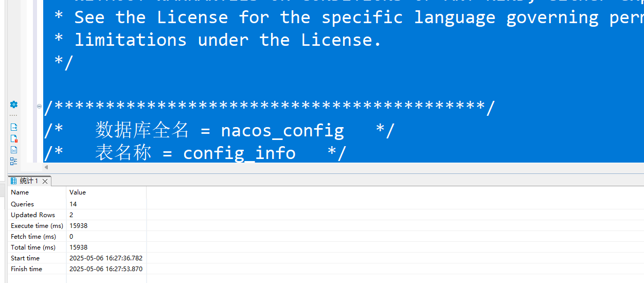This screenshot has height=283, width=644.
Task: Click the Finish time value cell
Action: [106, 269]
